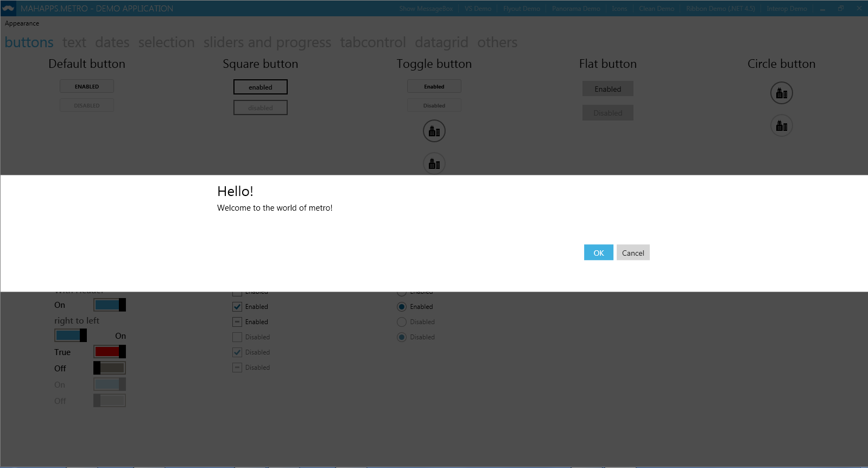Open Icons window from title bar
868x468 pixels.
619,9
